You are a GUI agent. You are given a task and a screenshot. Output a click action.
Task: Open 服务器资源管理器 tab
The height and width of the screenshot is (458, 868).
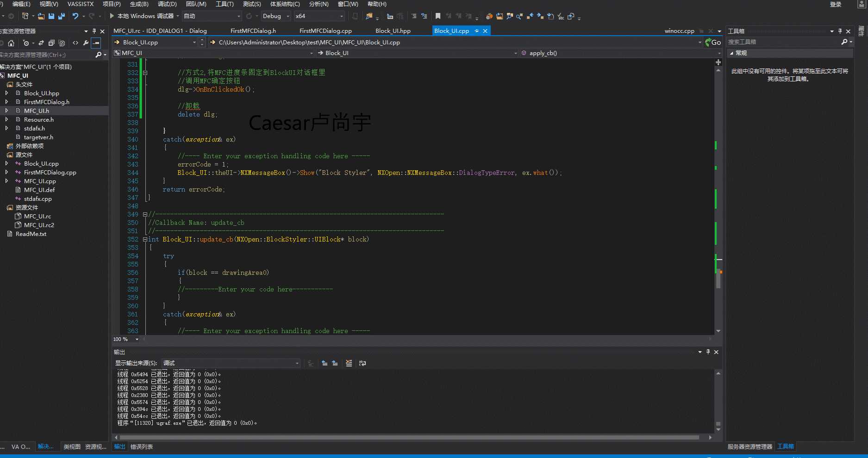coord(750,447)
